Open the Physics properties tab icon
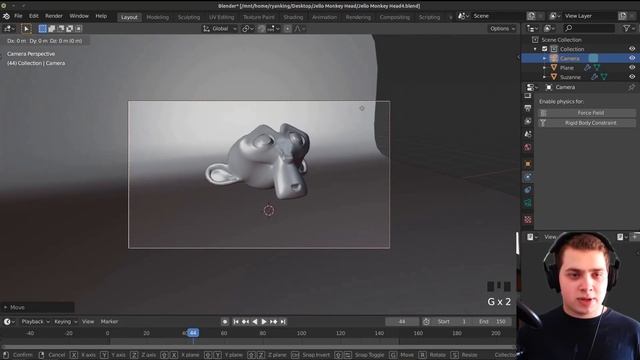Image resolution: width=640 pixels, height=360 pixels. [528, 177]
